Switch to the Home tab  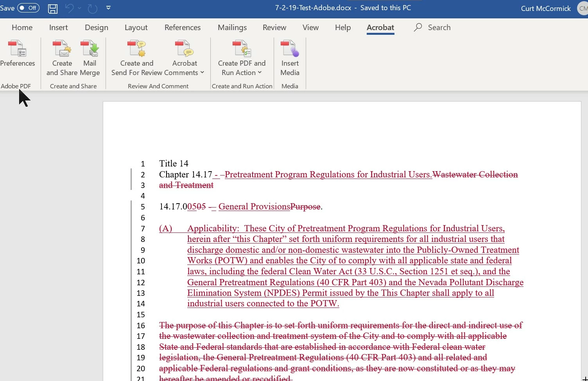point(22,27)
